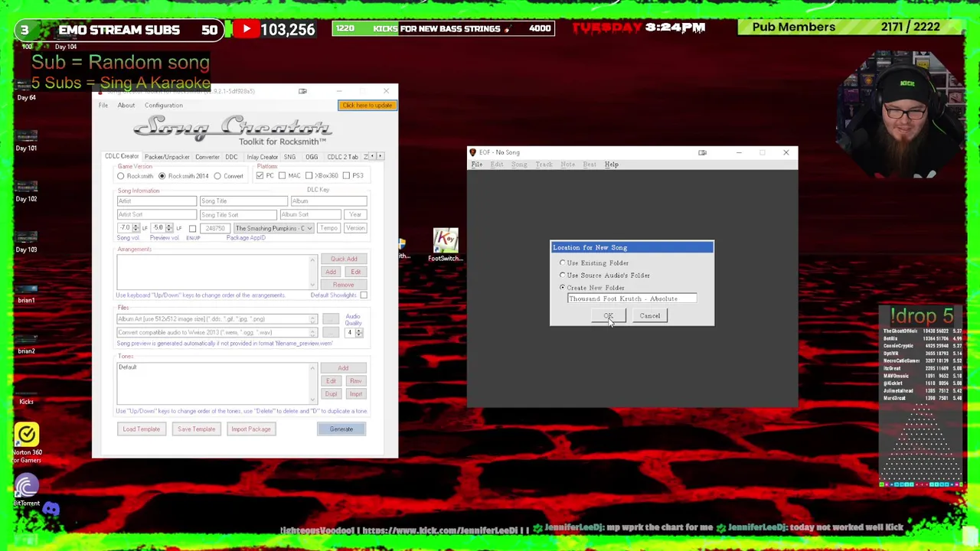Click the new folder name text field

point(632,299)
